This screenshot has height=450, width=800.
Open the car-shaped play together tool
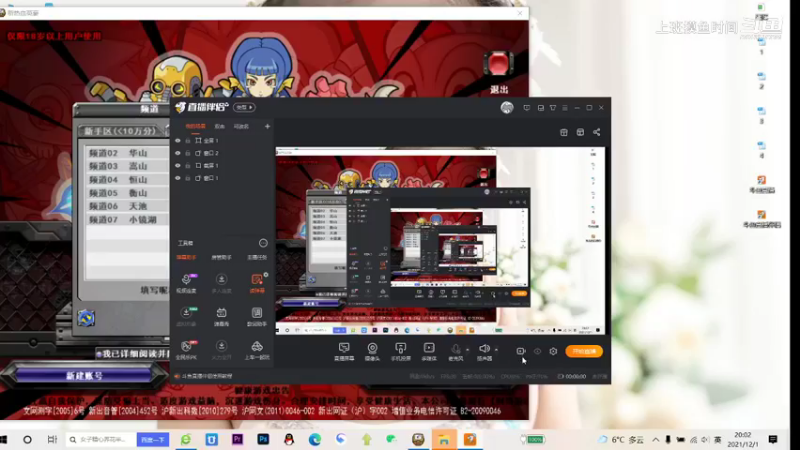[x=257, y=350]
